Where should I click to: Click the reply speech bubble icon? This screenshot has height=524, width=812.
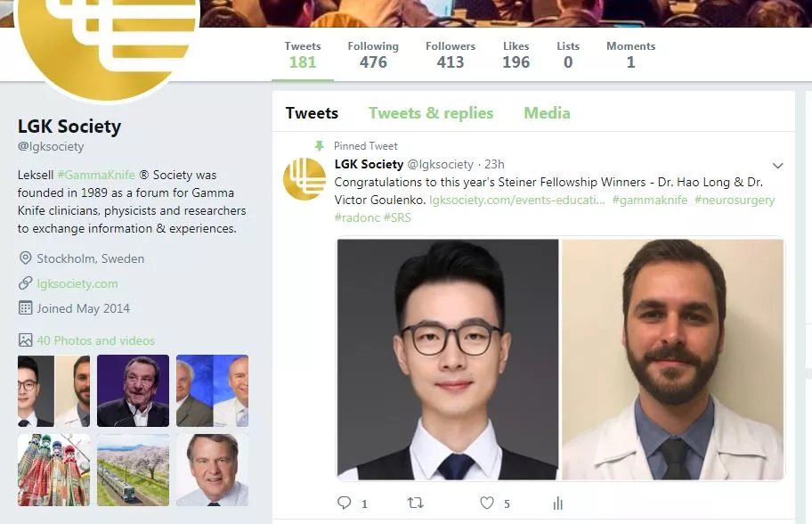(345, 503)
